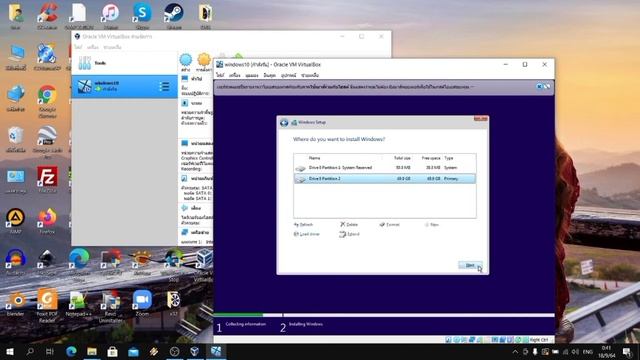Select windows10 VM in Manager list

124,86
